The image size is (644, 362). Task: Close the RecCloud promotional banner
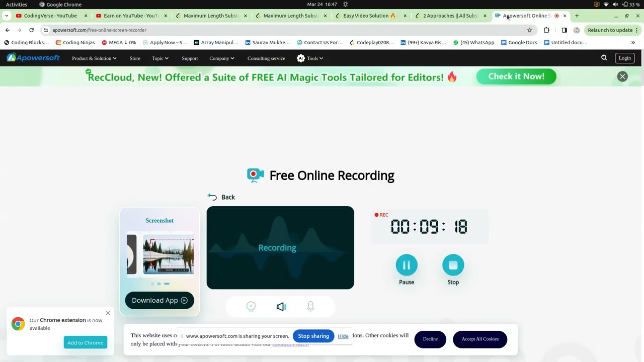pyautogui.click(x=622, y=76)
